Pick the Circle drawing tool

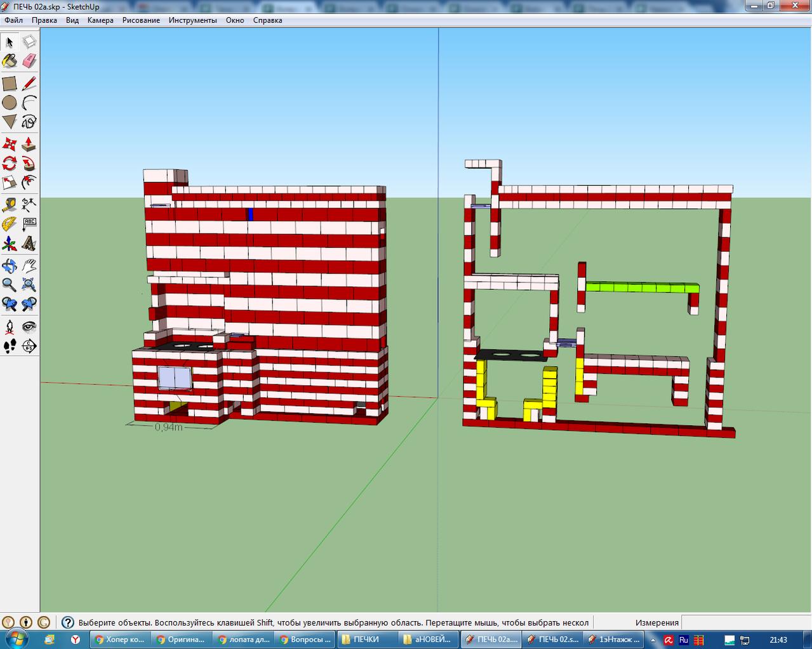[x=10, y=103]
